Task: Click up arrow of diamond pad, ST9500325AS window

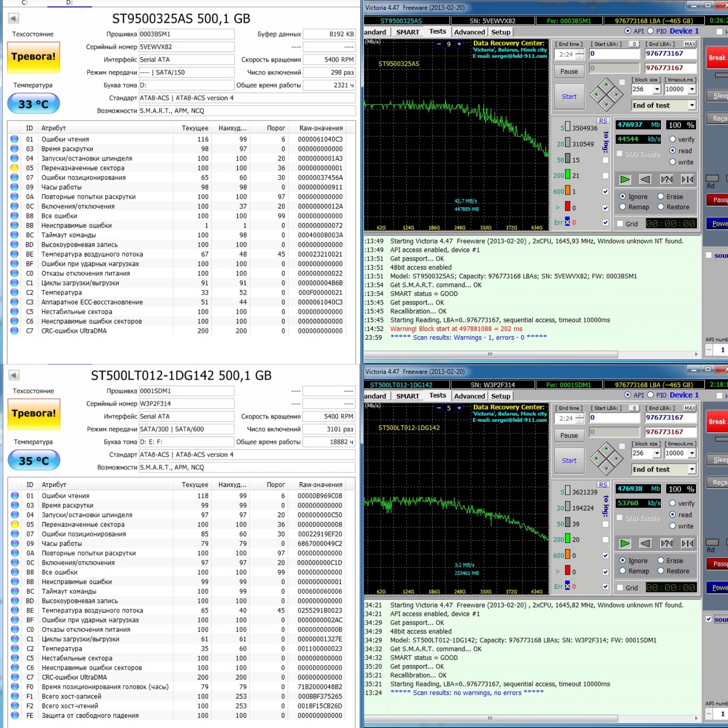Action: click(x=606, y=85)
